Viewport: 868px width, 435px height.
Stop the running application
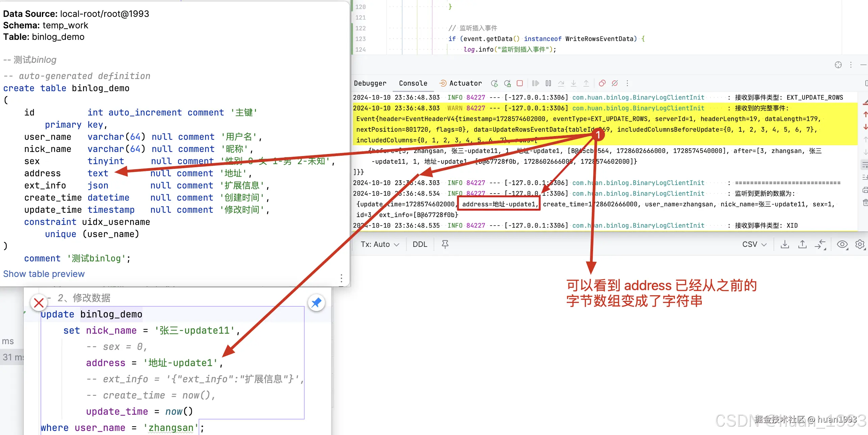tap(519, 83)
